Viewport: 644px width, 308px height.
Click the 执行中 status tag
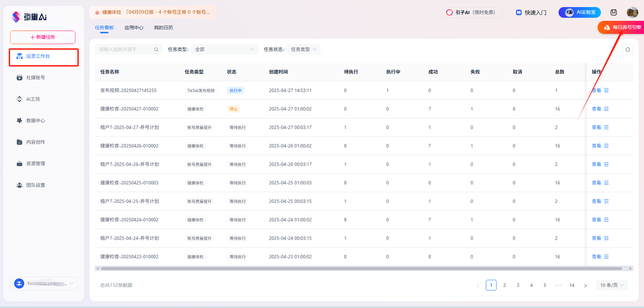[x=235, y=90]
